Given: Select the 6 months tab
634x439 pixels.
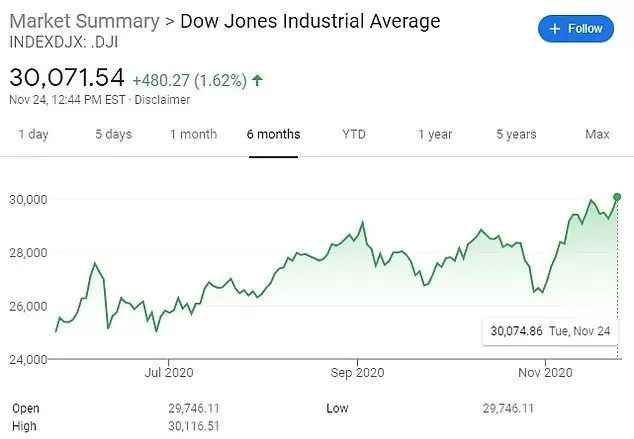Looking at the screenshot, I should pyautogui.click(x=273, y=134).
